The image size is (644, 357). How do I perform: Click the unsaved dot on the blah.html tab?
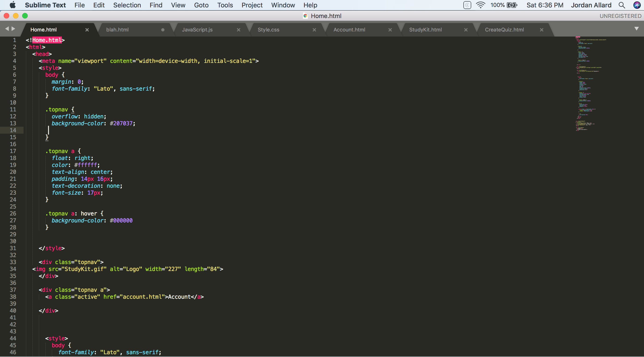pyautogui.click(x=163, y=30)
